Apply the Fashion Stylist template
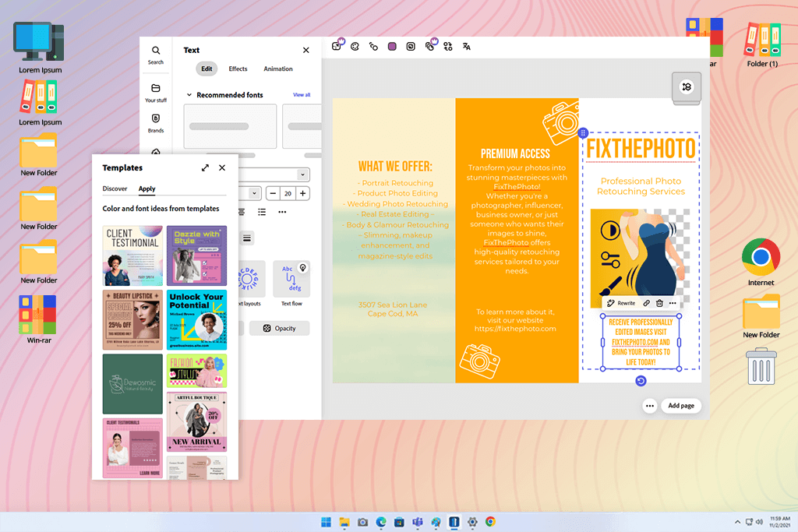This screenshot has height=532, width=798. coord(196,371)
